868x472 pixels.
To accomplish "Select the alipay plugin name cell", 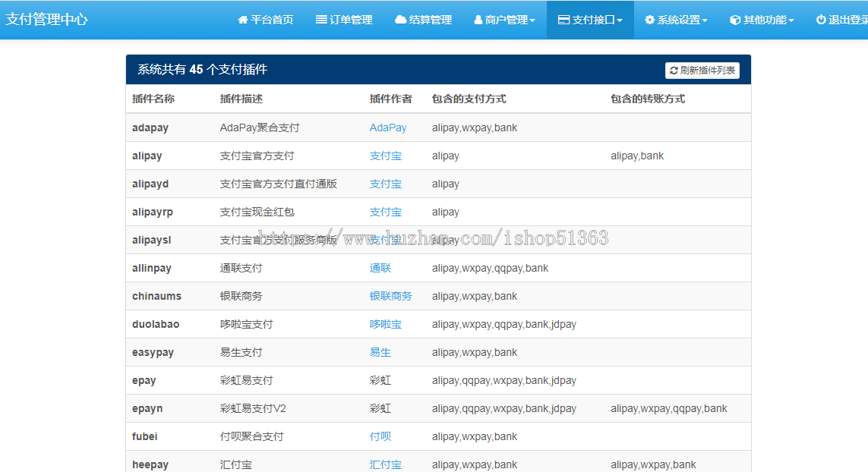I will point(147,156).
